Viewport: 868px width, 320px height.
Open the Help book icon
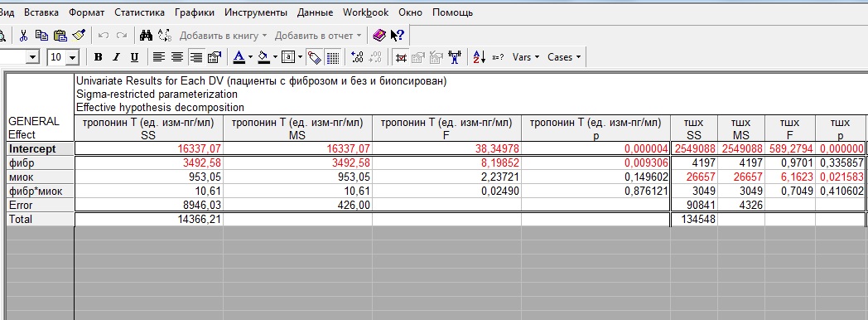pos(379,36)
